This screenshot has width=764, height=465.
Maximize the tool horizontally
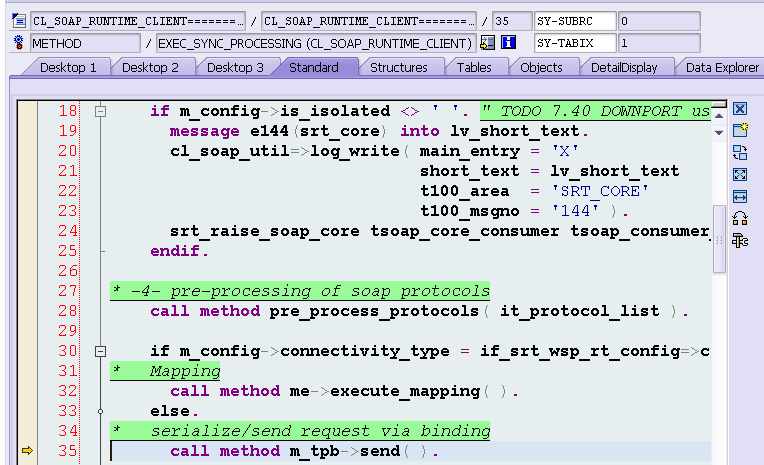tap(740, 196)
